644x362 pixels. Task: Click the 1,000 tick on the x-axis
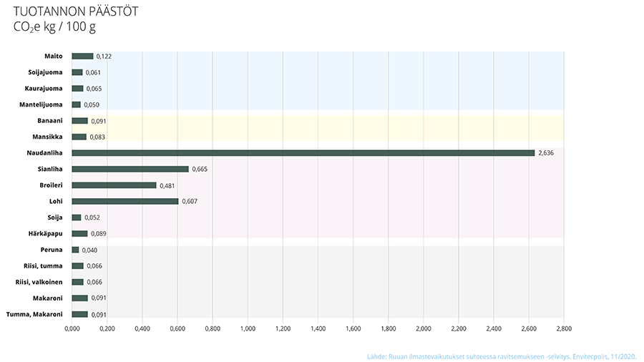pyautogui.click(x=248, y=329)
